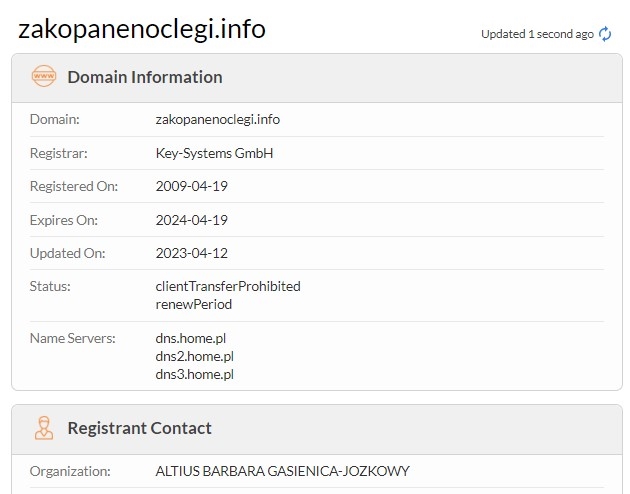Click the expiry date 2024-04-19
The height and width of the screenshot is (494, 630).
(192, 220)
